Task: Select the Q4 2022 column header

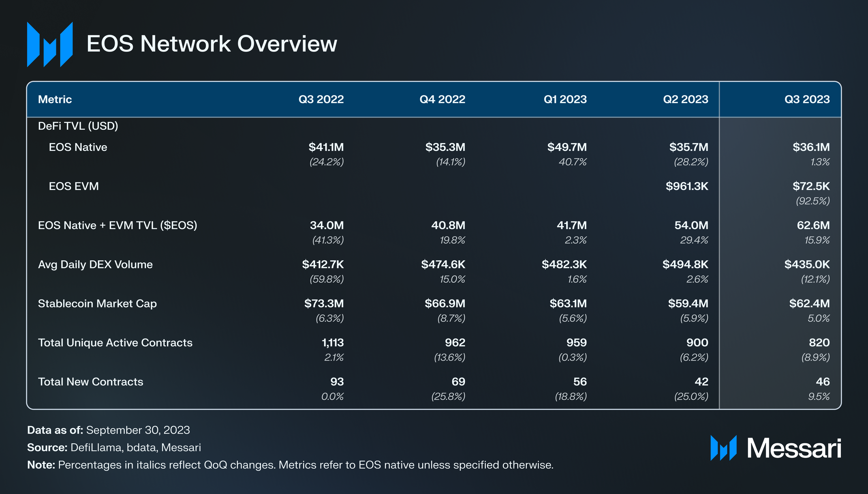Action: coord(442,99)
